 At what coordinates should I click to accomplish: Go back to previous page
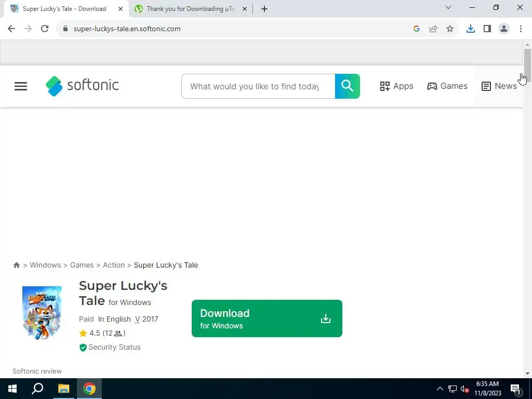pos(11,29)
